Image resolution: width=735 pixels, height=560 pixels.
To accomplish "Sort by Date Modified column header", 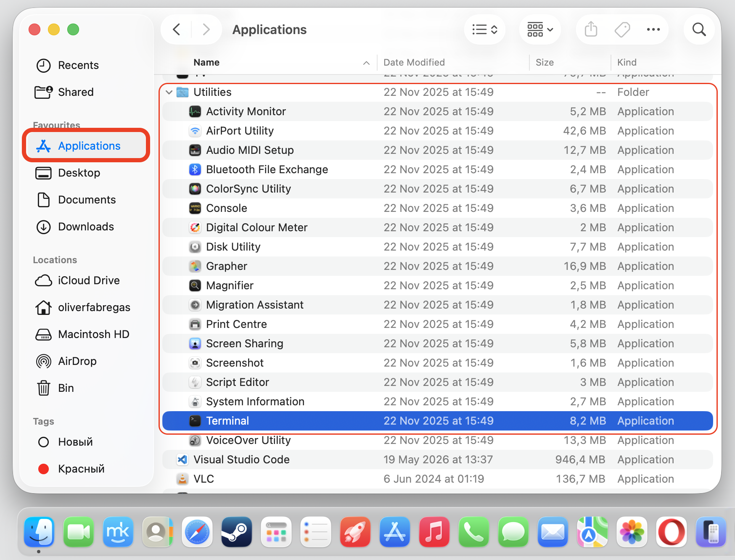I will 414,62.
